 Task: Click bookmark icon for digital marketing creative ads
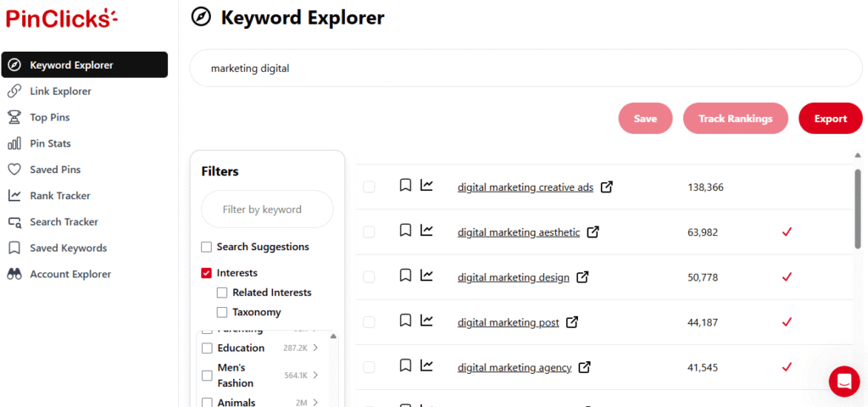[405, 186]
